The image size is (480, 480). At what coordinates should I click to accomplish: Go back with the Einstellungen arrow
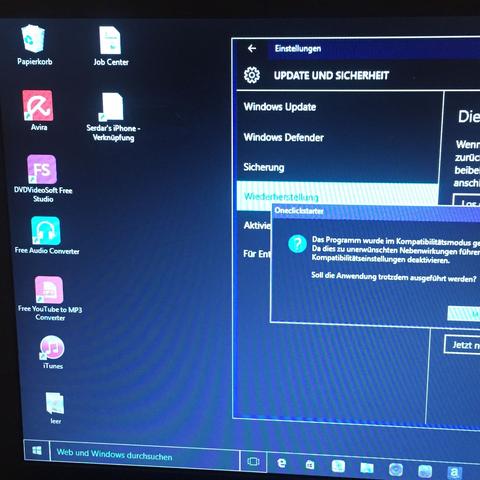(252, 49)
